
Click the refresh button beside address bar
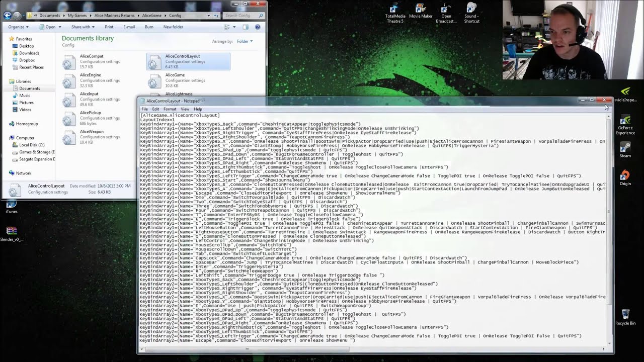coord(217,16)
